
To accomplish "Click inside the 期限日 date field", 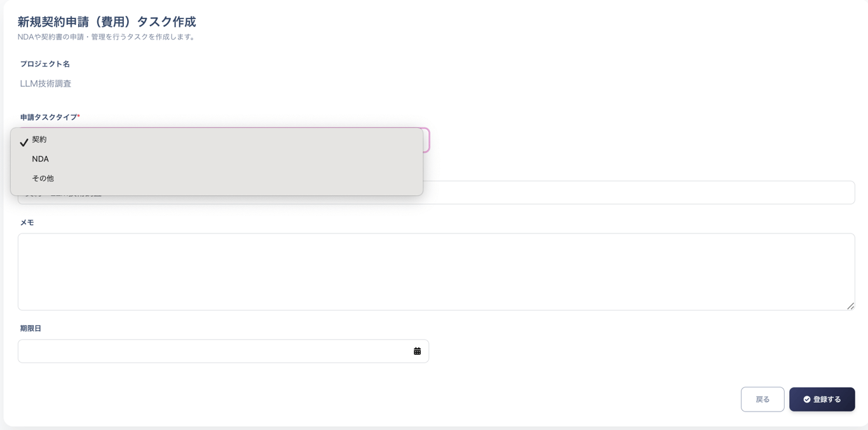I will [x=216, y=351].
